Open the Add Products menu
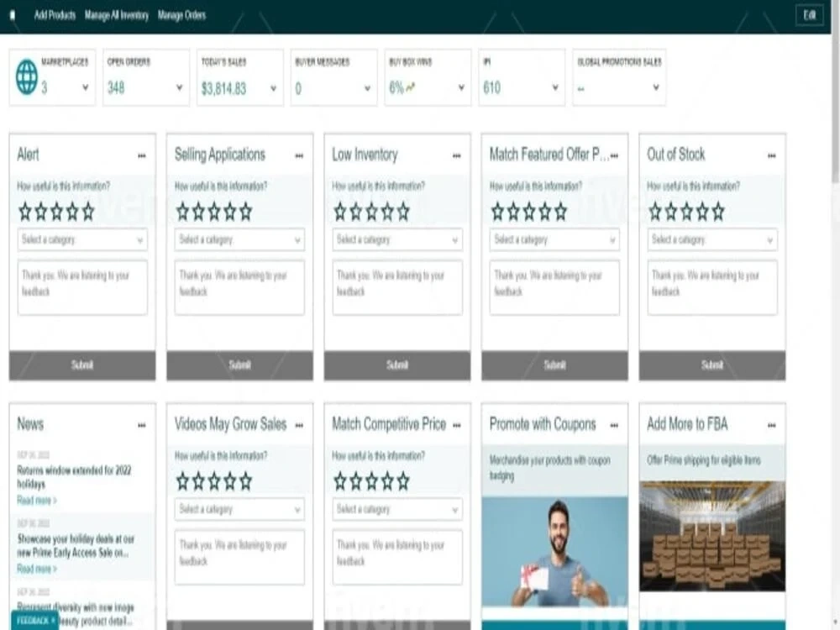 [x=55, y=15]
